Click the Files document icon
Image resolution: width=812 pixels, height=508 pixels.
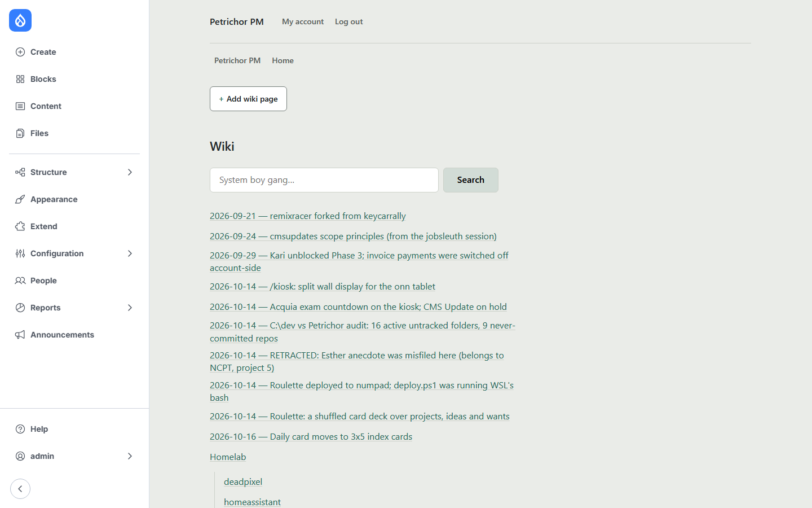pos(20,133)
